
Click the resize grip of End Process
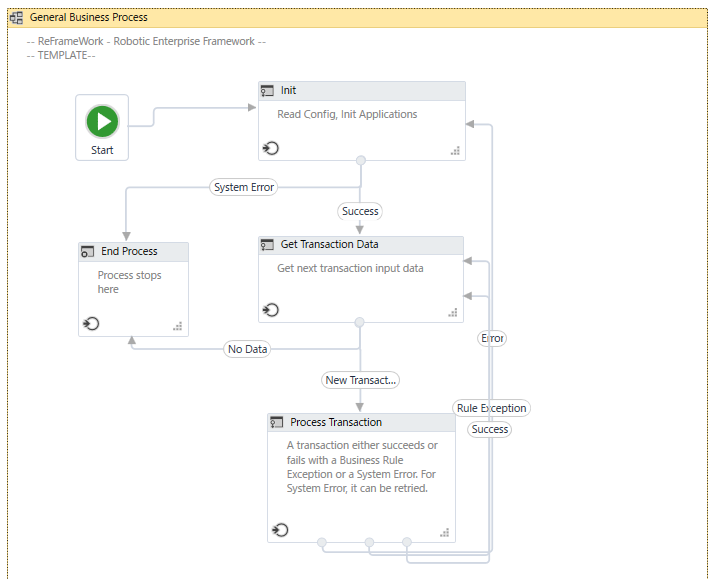[x=178, y=326]
